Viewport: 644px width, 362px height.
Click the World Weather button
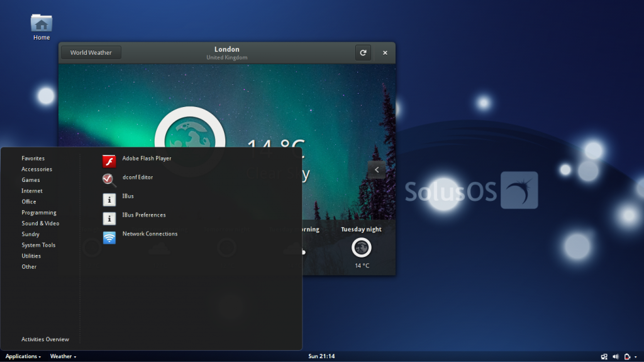tap(91, 53)
